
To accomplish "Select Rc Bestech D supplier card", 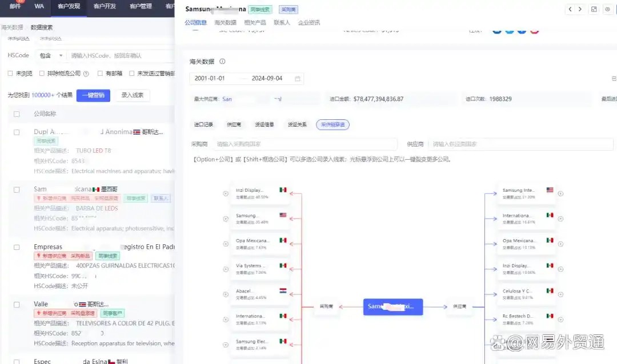I will [527, 319].
